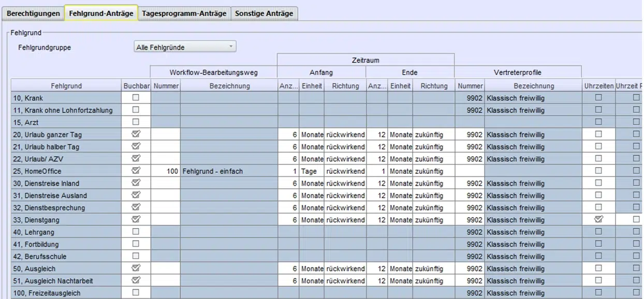Viewport: 644px width, 299px height.
Task: Select the Sonstige Anträge tab
Action: pos(264,13)
